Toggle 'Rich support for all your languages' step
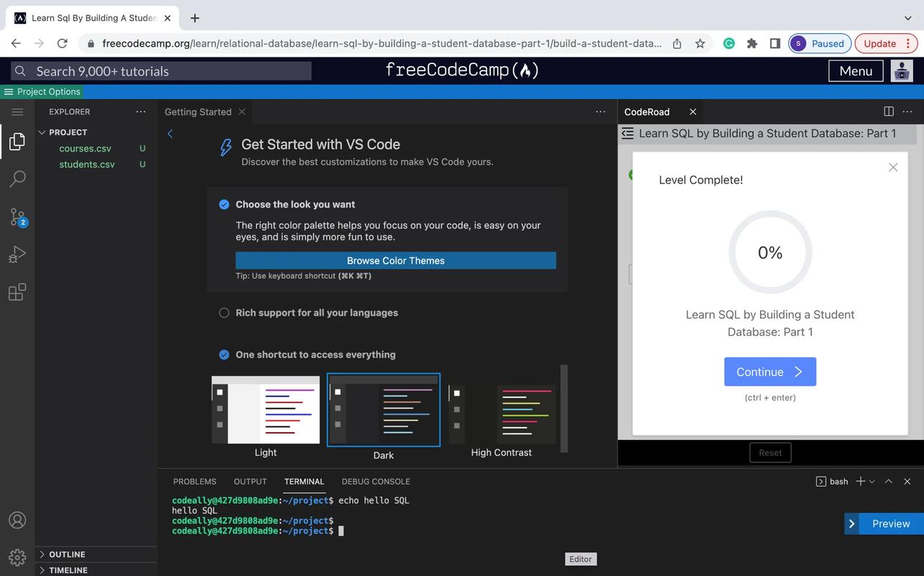The width and height of the screenshot is (924, 576). pyautogui.click(x=224, y=312)
